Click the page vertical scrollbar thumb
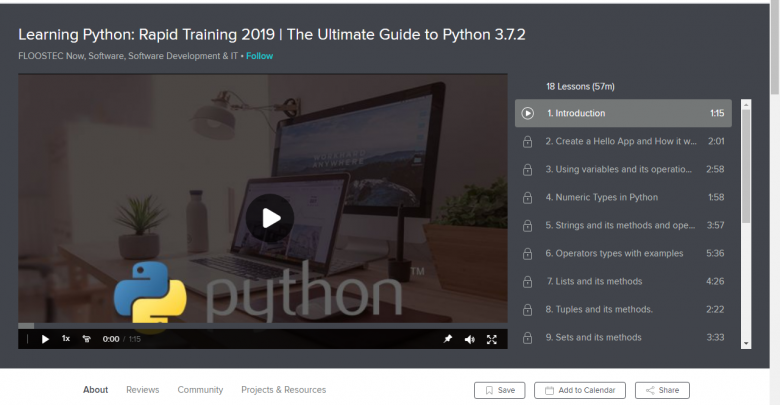The image size is (780, 405). 775,47
